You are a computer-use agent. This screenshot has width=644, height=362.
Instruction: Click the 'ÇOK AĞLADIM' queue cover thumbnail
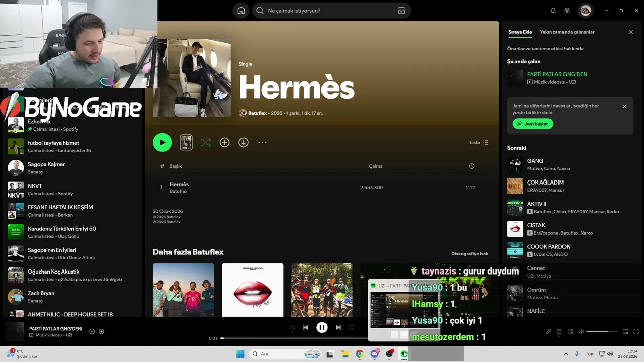[x=515, y=186]
